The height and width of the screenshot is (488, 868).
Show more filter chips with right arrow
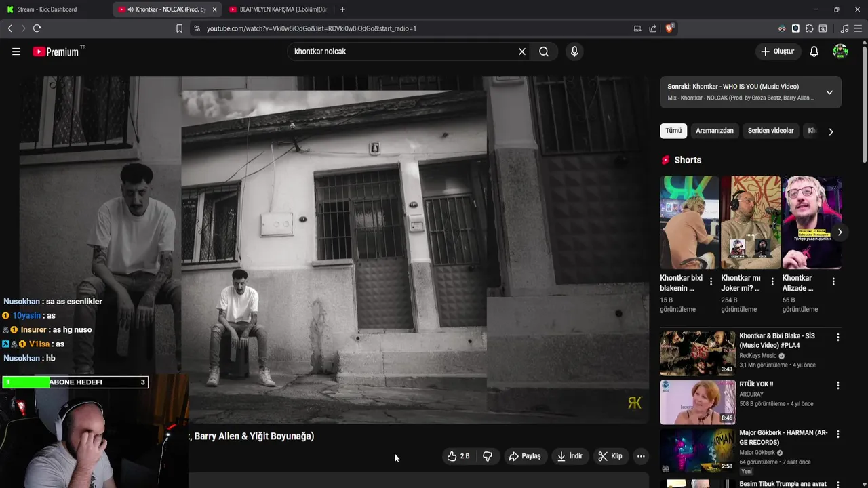pyautogui.click(x=831, y=131)
